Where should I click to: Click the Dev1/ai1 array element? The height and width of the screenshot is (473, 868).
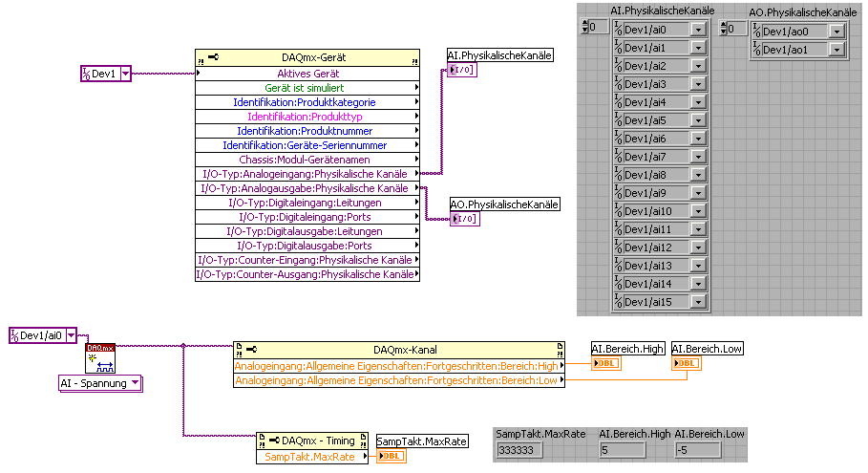click(660, 48)
